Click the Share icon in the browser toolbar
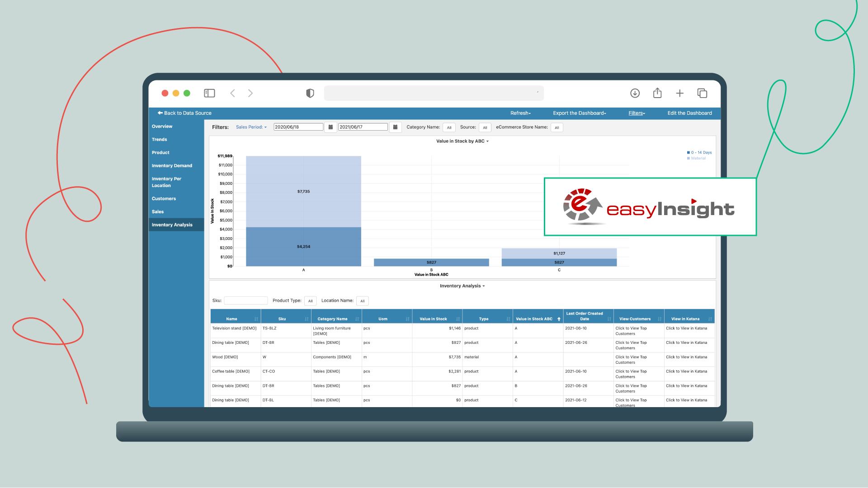Image resolution: width=868 pixels, height=488 pixels. click(657, 93)
